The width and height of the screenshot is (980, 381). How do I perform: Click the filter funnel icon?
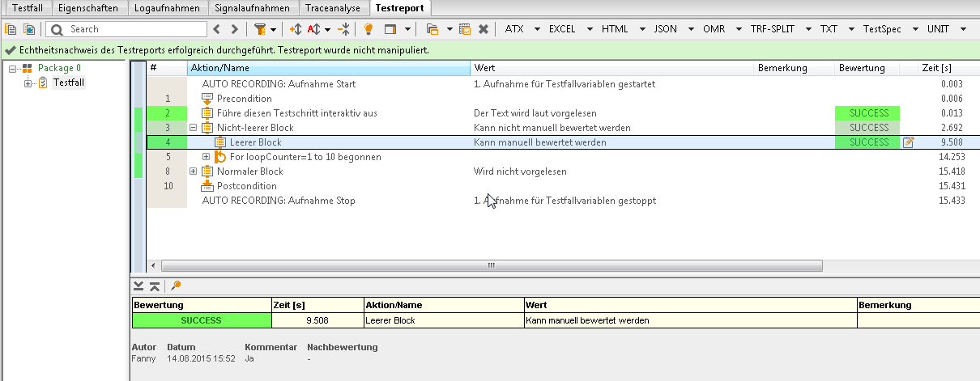(260, 29)
